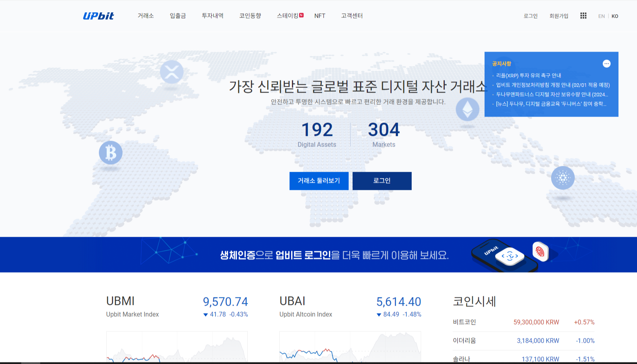The width and height of the screenshot is (637, 364).
Task: Click the phone face-ID illustration
Action: point(505,255)
